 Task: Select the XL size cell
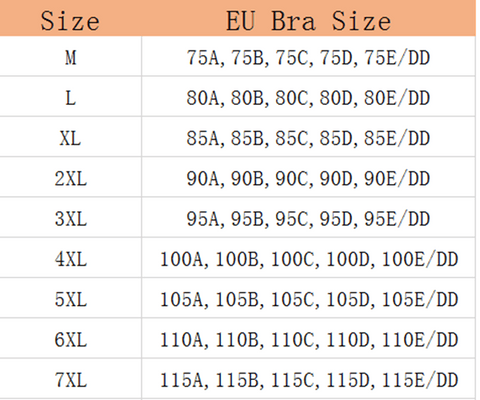coord(70,137)
